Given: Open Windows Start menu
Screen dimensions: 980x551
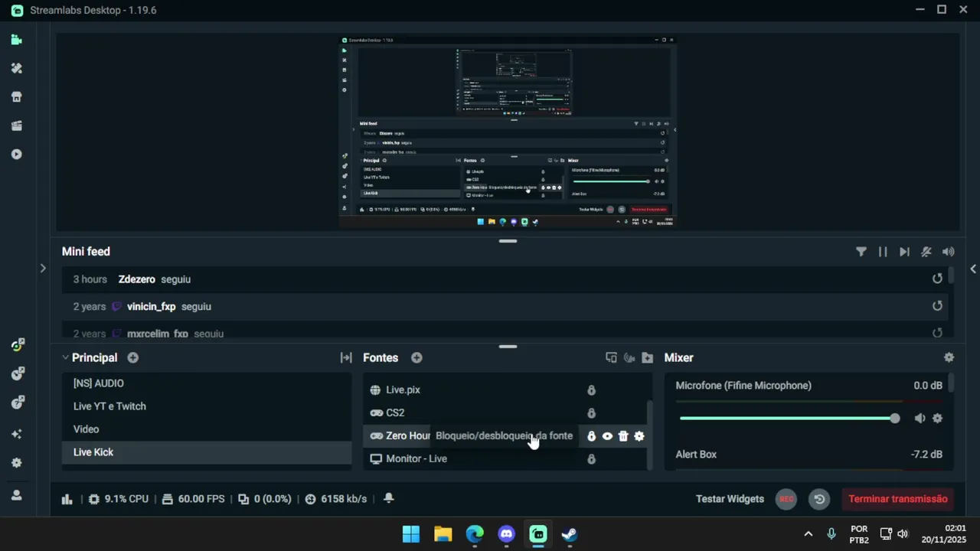Looking at the screenshot, I should 411,534.
